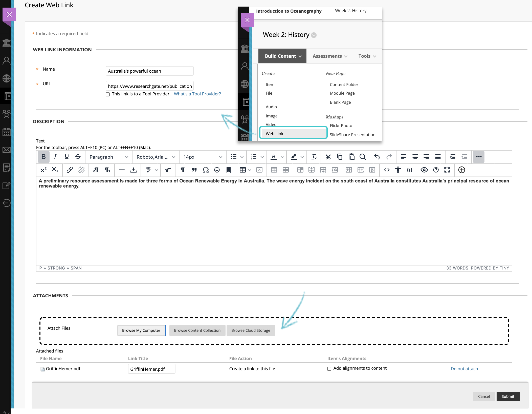Image resolution: width=532 pixels, height=414 pixels.
Task: Click the 'What's a Tool Provider?' link
Action: (x=197, y=94)
